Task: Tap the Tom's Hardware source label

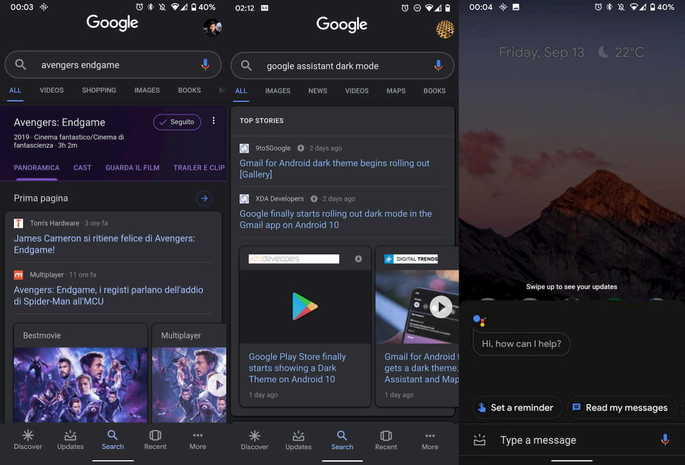Action: [x=54, y=223]
